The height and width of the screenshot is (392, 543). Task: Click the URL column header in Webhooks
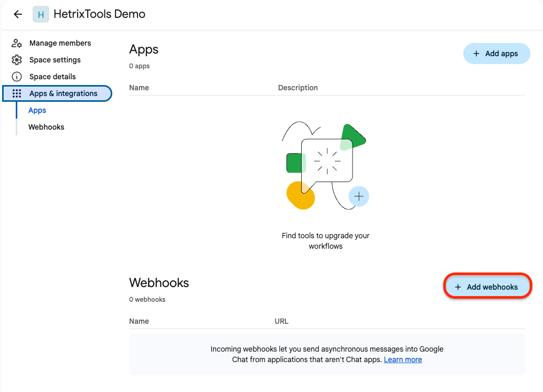coord(281,321)
